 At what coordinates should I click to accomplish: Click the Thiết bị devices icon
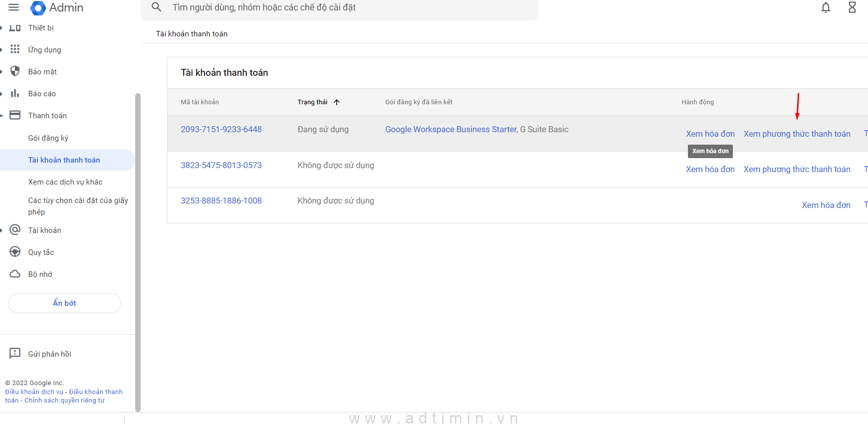click(15, 28)
